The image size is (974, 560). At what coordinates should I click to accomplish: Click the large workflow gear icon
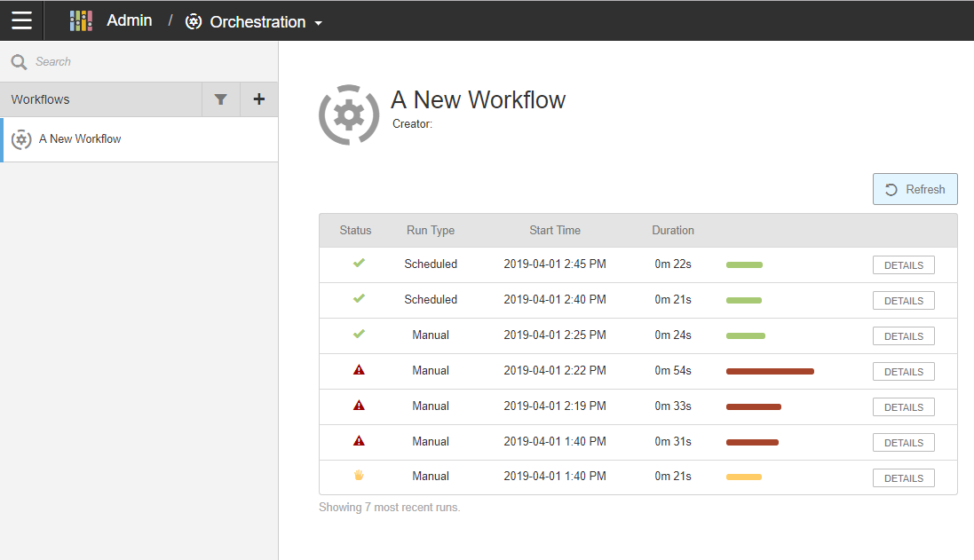click(349, 114)
